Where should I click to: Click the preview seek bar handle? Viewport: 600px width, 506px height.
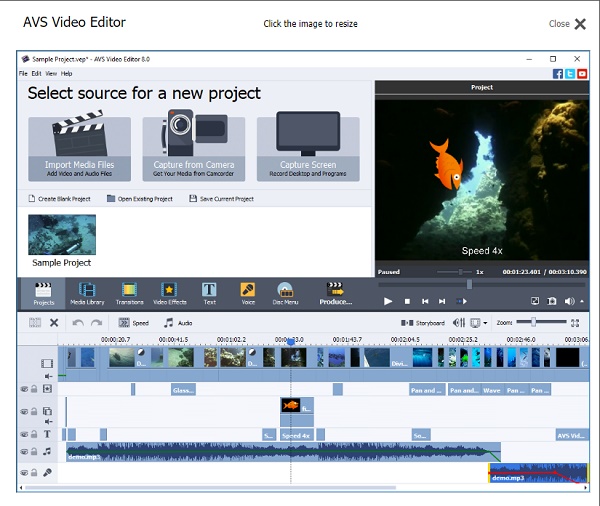pyautogui.click(x=469, y=284)
